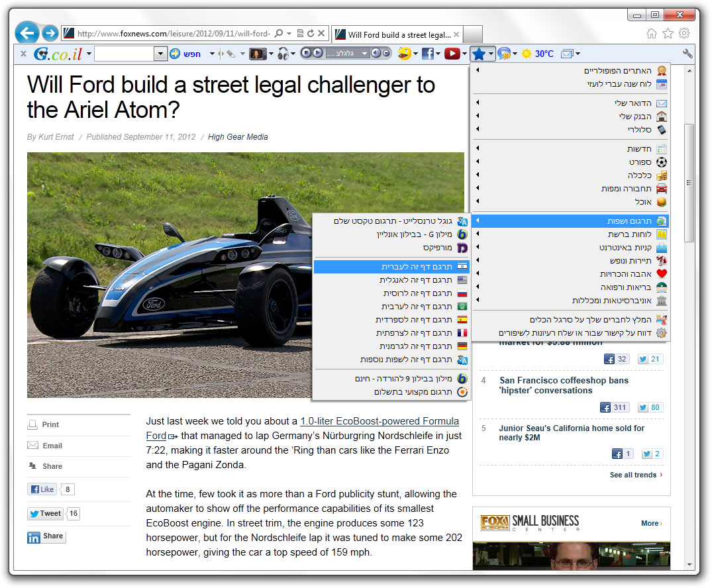Click the envelope mail notifier toolbar icon
712x588 pixels.
click(566, 54)
